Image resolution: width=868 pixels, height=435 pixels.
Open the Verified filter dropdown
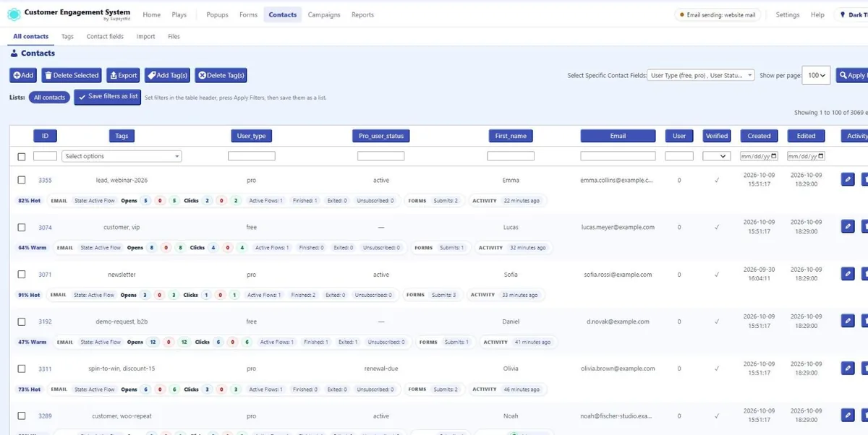716,156
